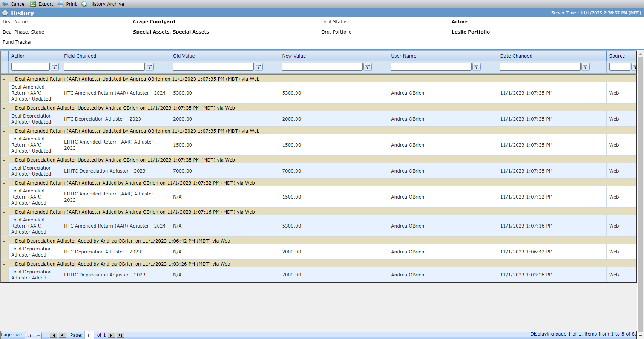The width and height of the screenshot is (644, 339).
Task: Sort by the Field Changed column header
Action: pos(80,56)
